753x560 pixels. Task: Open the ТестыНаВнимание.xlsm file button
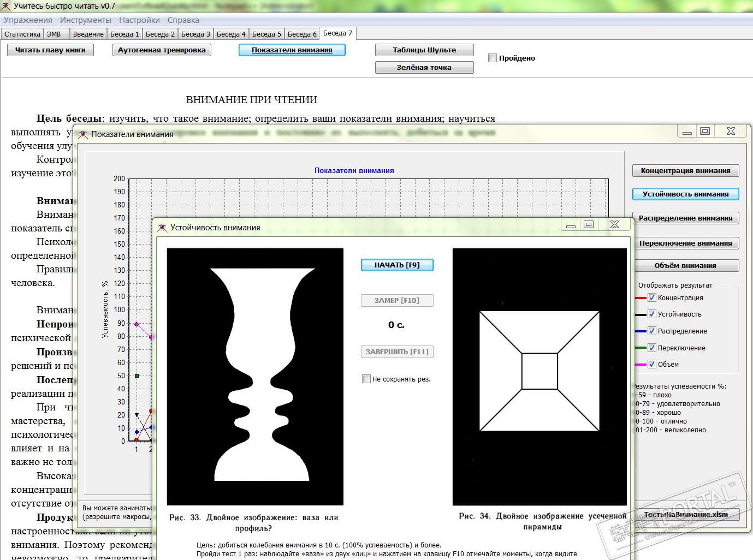[686, 515]
